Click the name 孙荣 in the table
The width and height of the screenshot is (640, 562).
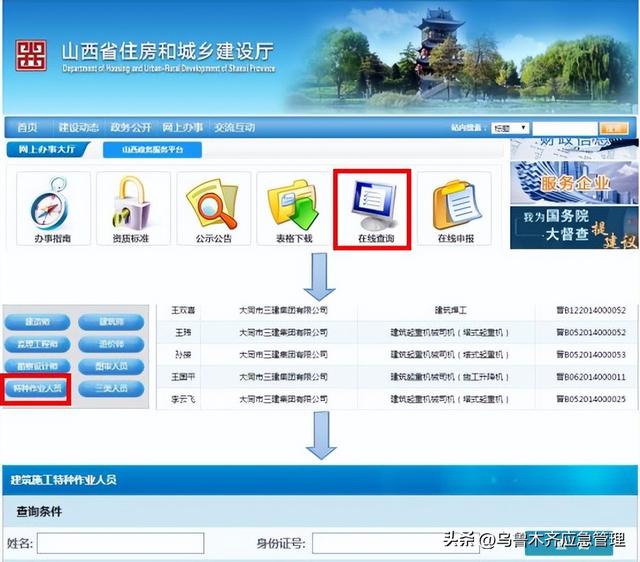[x=183, y=355]
